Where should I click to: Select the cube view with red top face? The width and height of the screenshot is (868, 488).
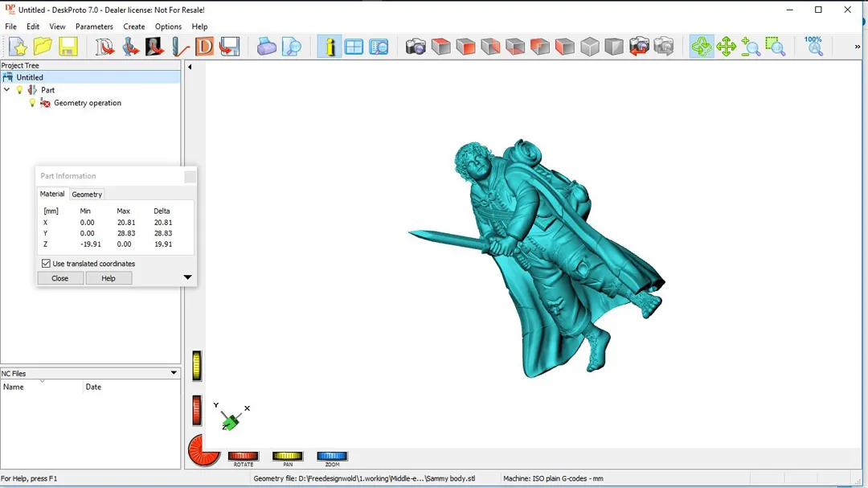440,47
